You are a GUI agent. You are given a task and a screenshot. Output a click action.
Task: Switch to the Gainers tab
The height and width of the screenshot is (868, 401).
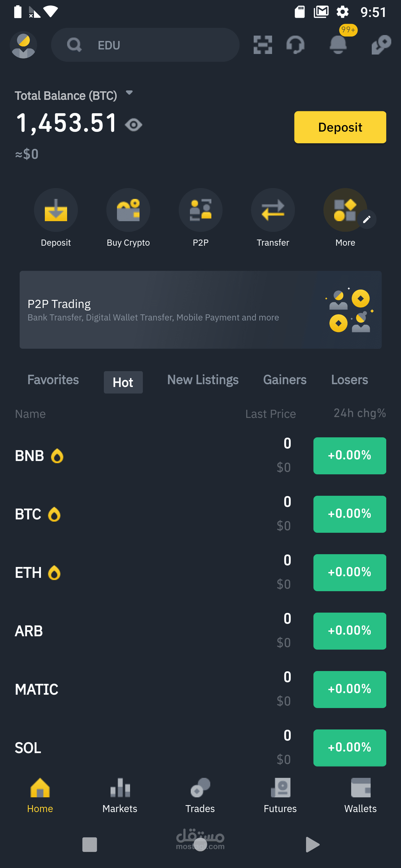285,380
